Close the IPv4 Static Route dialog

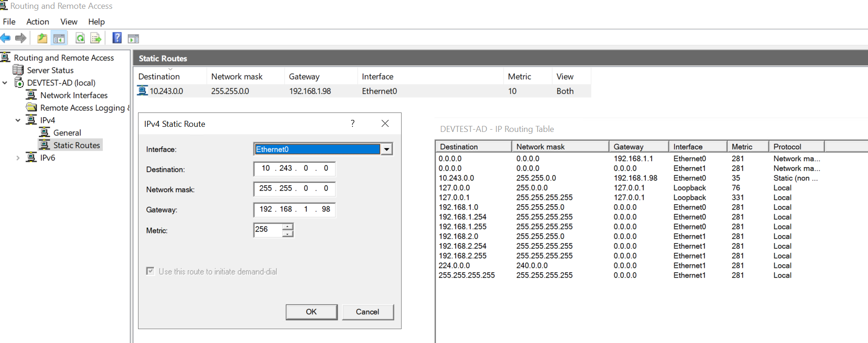tap(385, 124)
